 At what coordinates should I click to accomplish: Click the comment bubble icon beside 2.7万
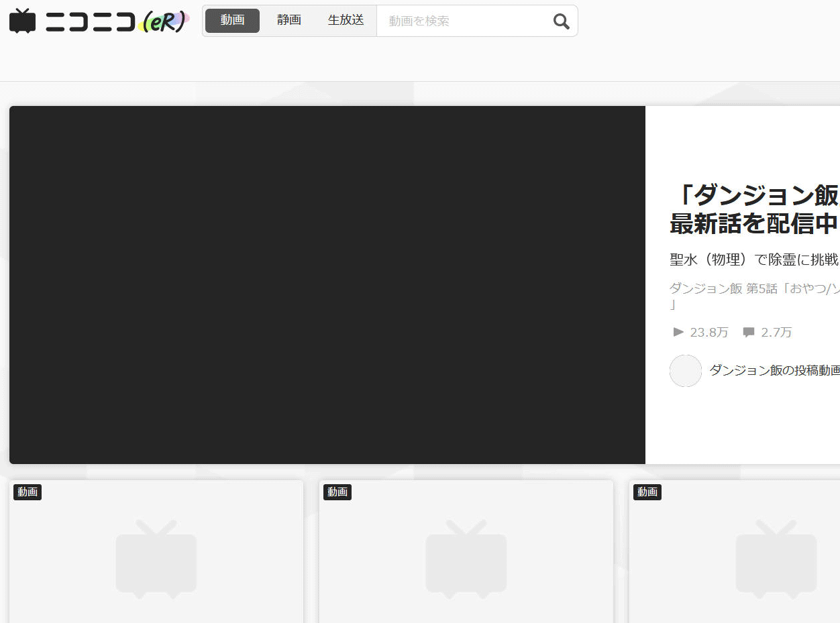pyautogui.click(x=749, y=332)
